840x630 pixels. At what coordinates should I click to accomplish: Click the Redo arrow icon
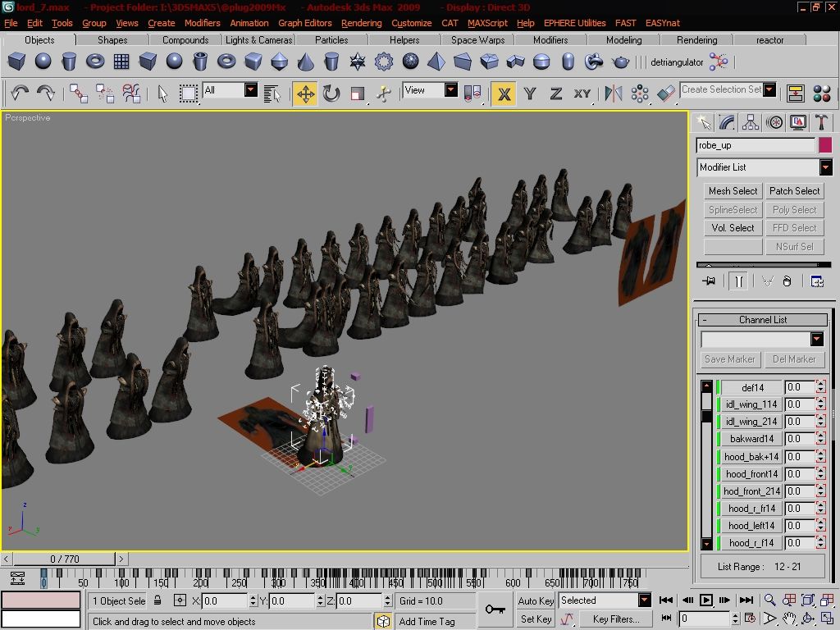[46, 94]
